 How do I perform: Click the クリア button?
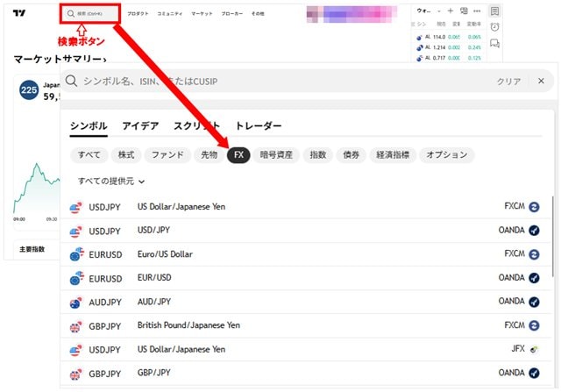(508, 82)
